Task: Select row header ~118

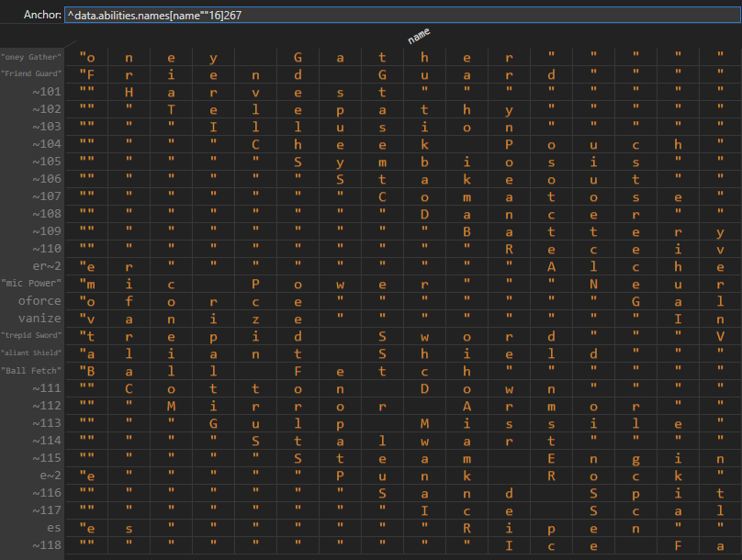Action: click(46, 545)
